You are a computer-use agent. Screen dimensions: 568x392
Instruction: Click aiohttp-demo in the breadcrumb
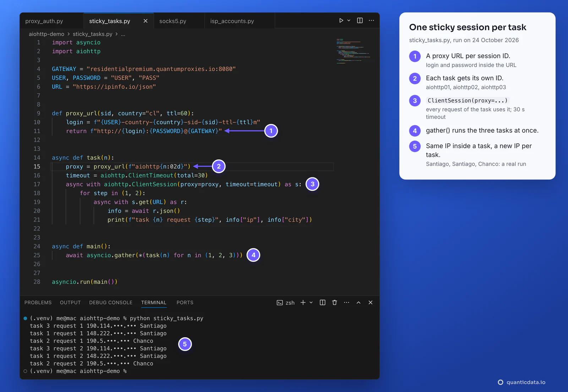(x=47, y=34)
